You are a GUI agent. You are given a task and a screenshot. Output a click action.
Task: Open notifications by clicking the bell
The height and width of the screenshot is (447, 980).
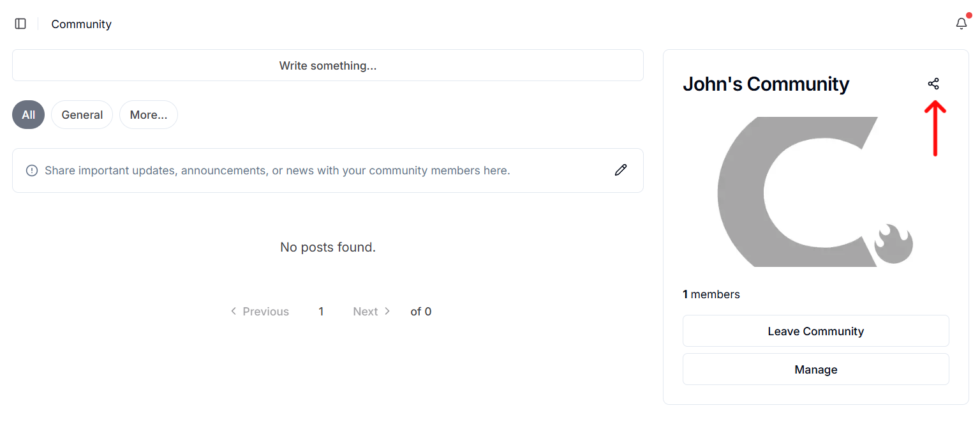tap(961, 24)
